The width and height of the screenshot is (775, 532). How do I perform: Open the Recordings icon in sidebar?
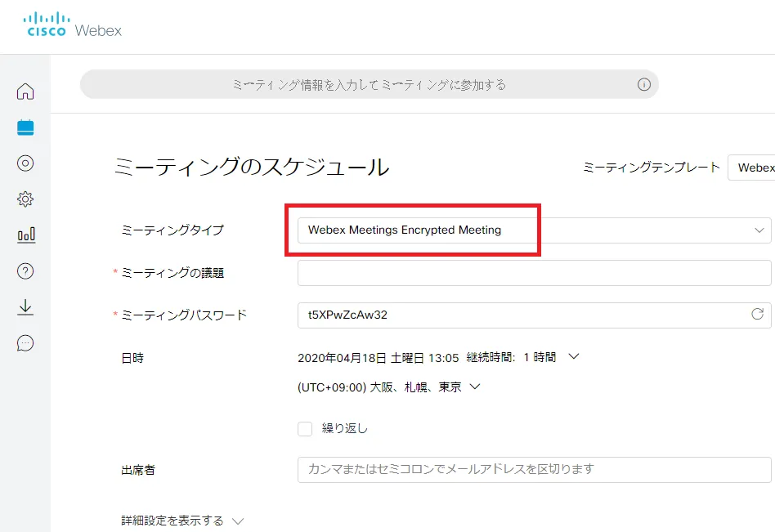click(25, 163)
